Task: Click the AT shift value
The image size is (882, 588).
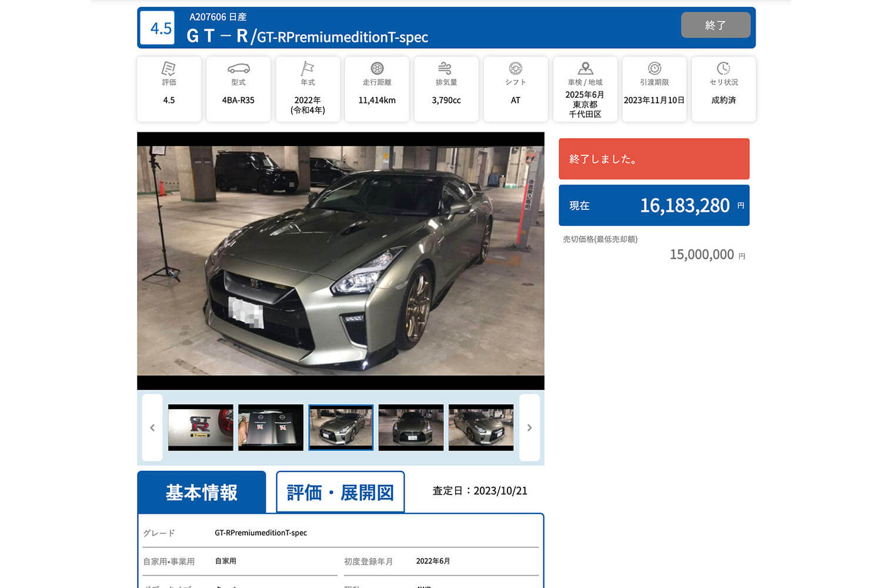Action: [x=516, y=101]
